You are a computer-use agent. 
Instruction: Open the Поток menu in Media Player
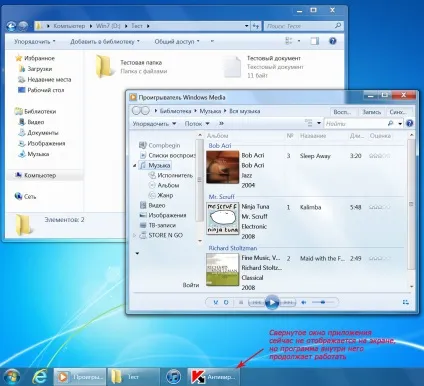(x=197, y=124)
